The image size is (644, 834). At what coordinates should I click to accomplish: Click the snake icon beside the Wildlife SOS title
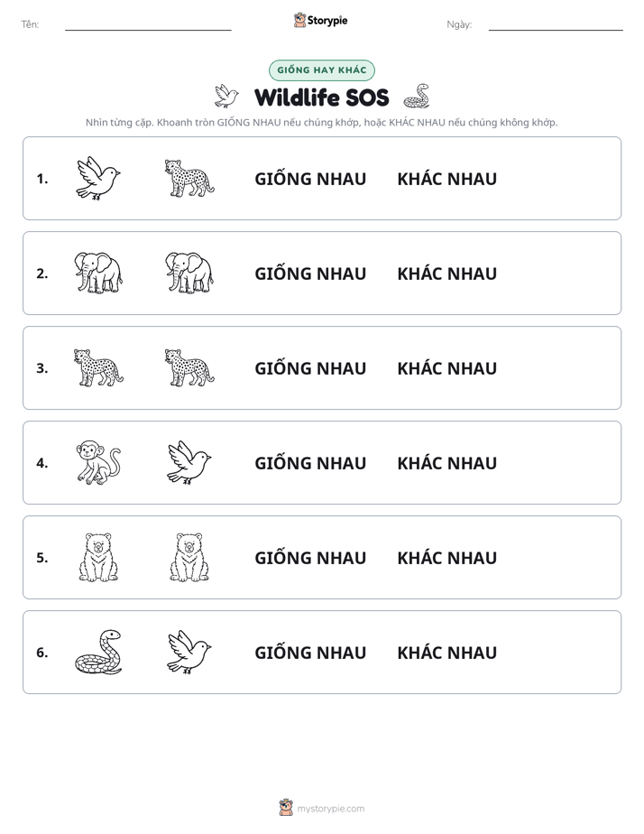[x=417, y=97]
